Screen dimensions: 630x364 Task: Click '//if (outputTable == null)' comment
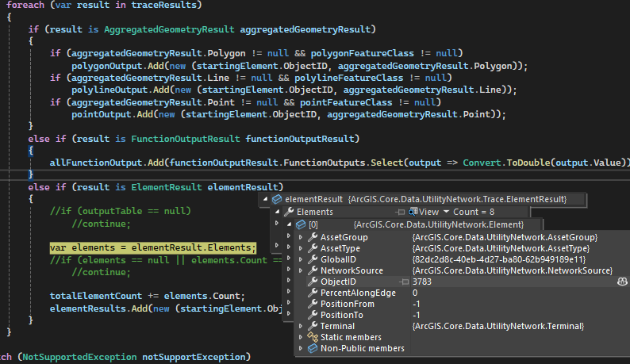point(120,211)
